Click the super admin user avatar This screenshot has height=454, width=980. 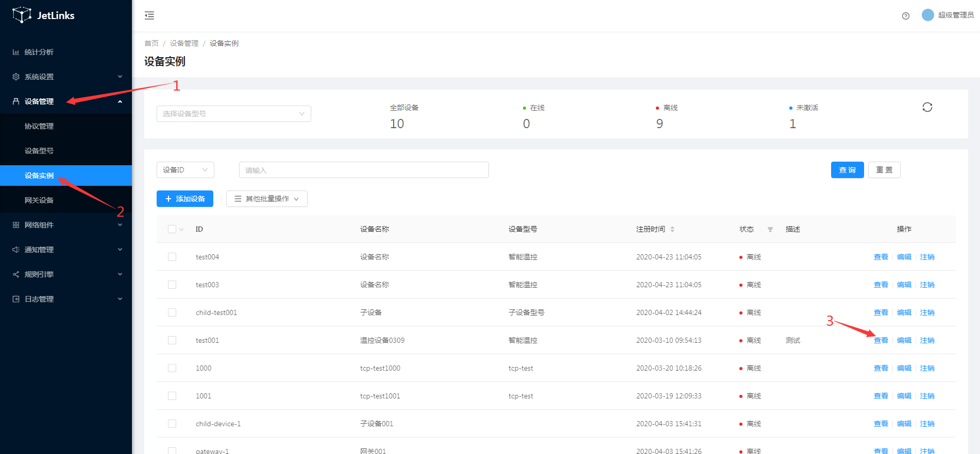pos(927,15)
